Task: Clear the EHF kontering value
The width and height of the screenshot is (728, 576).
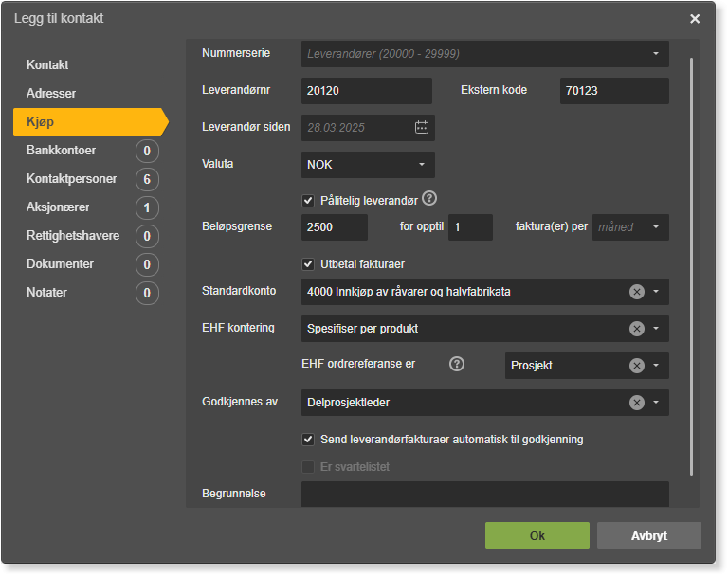Action: point(637,329)
